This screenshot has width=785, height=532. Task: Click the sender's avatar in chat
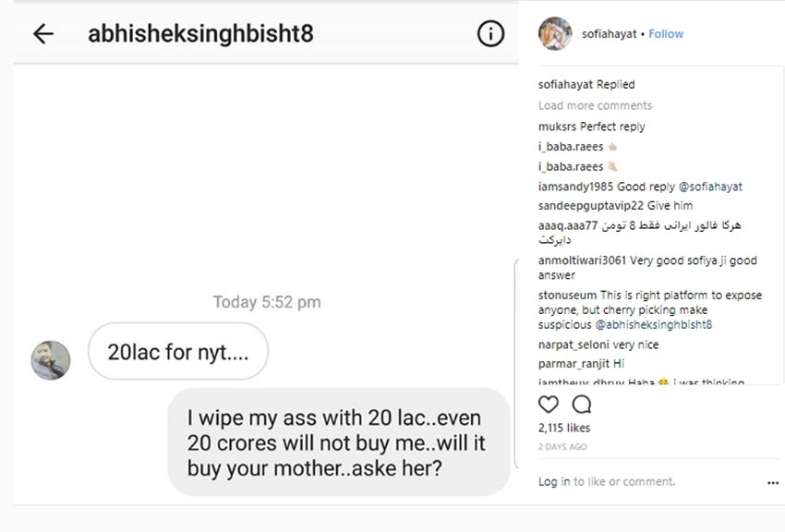[50, 359]
